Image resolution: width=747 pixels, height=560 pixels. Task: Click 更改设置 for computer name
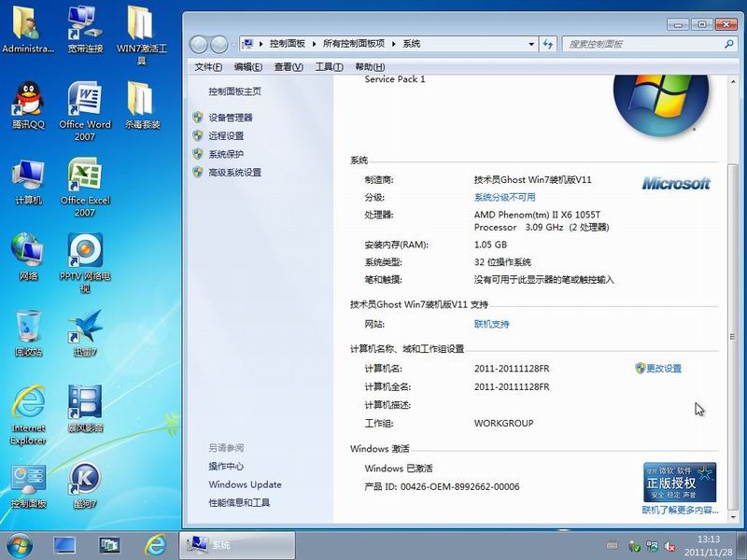tap(664, 369)
